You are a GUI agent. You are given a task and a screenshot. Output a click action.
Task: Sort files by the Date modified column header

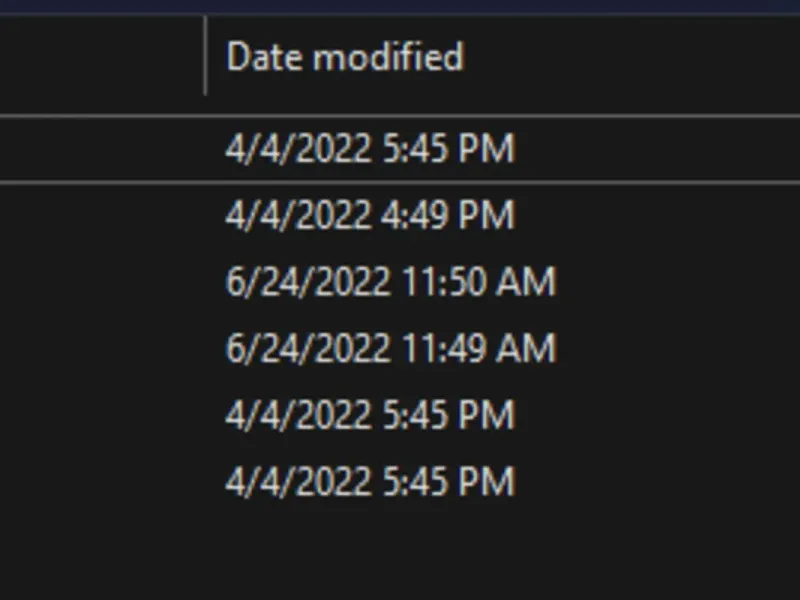click(344, 57)
